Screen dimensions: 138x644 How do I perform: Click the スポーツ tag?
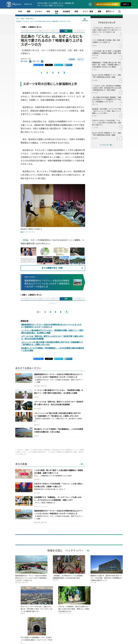coord(80,59)
